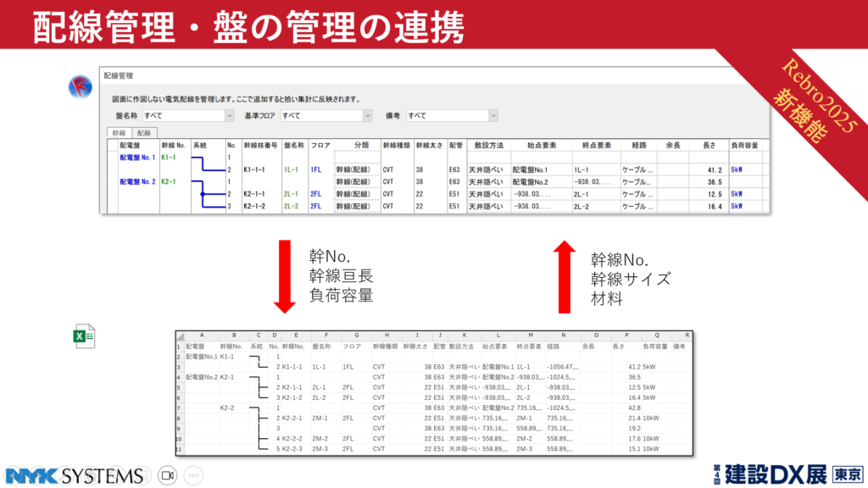Click the camera icon in the bottom bar
Image resolution: width=868 pixels, height=488 pixels.
click(x=167, y=475)
